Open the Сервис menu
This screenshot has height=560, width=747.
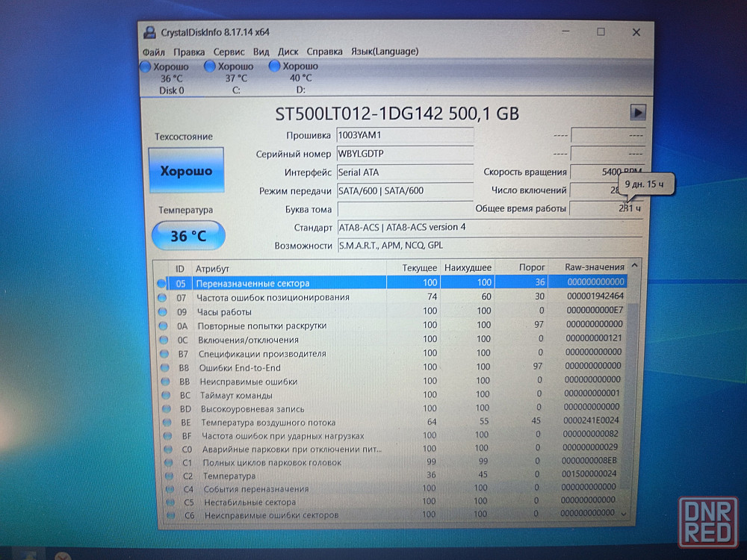[229, 52]
